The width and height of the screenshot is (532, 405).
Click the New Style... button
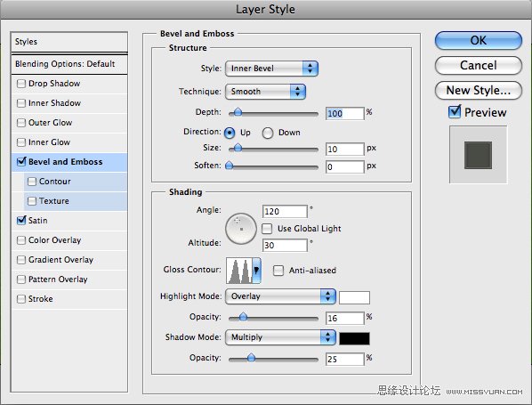pos(479,90)
